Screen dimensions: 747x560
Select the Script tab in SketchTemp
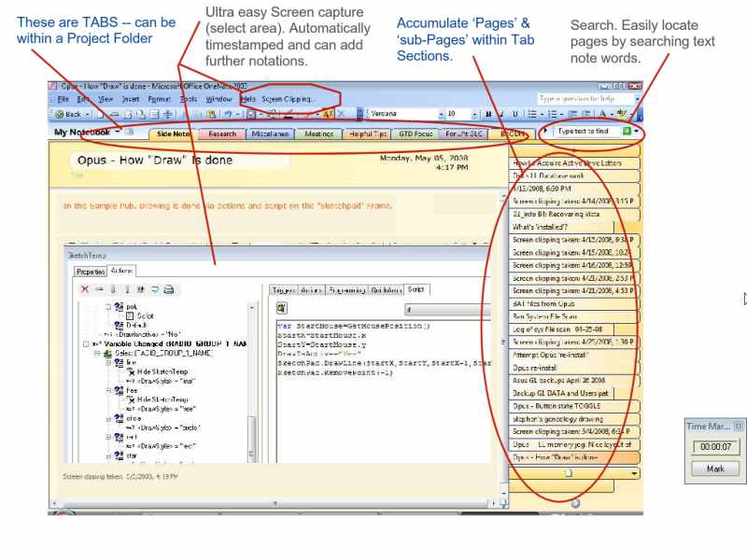click(416, 289)
